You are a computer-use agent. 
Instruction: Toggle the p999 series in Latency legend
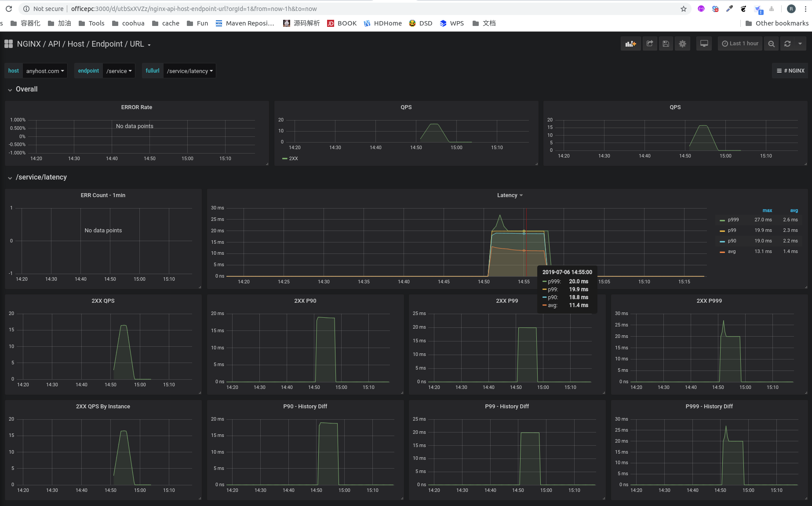click(733, 220)
